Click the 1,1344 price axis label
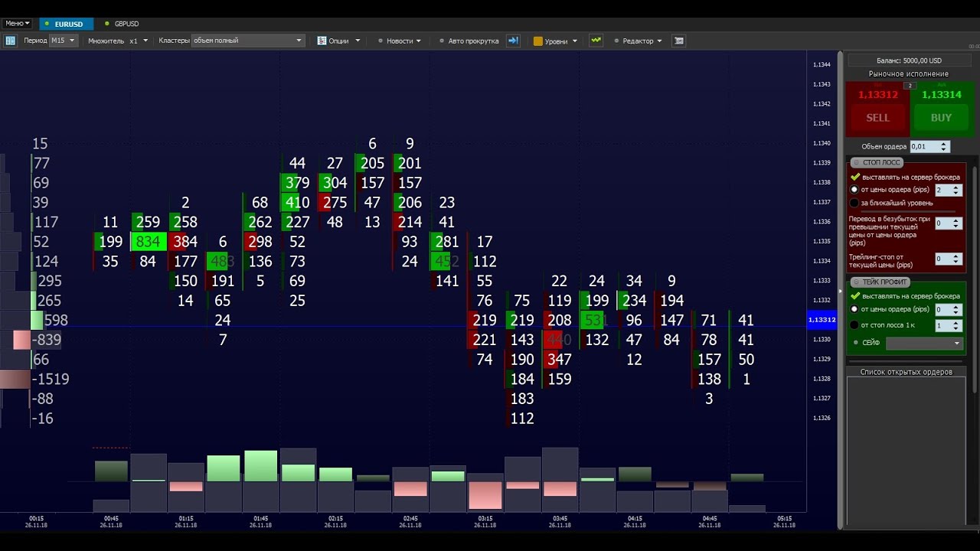Image resolution: width=980 pixels, height=551 pixels. click(x=822, y=64)
